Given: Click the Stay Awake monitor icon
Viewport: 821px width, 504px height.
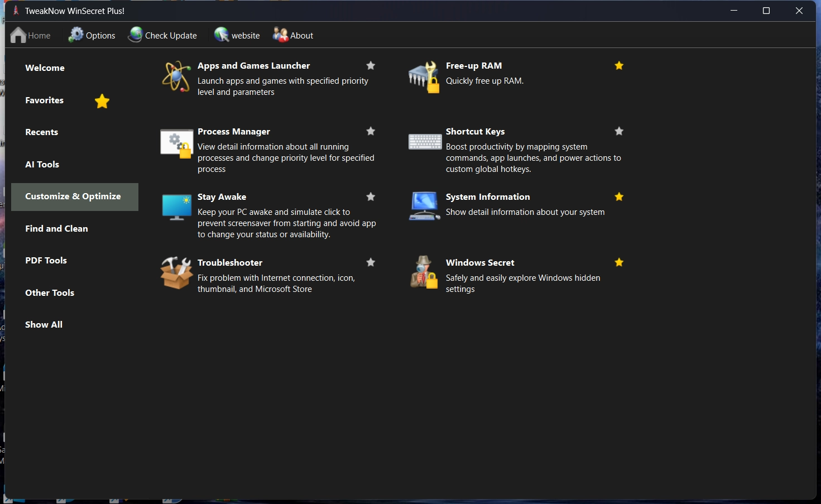Looking at the screenshot, I should coord(176,207).
